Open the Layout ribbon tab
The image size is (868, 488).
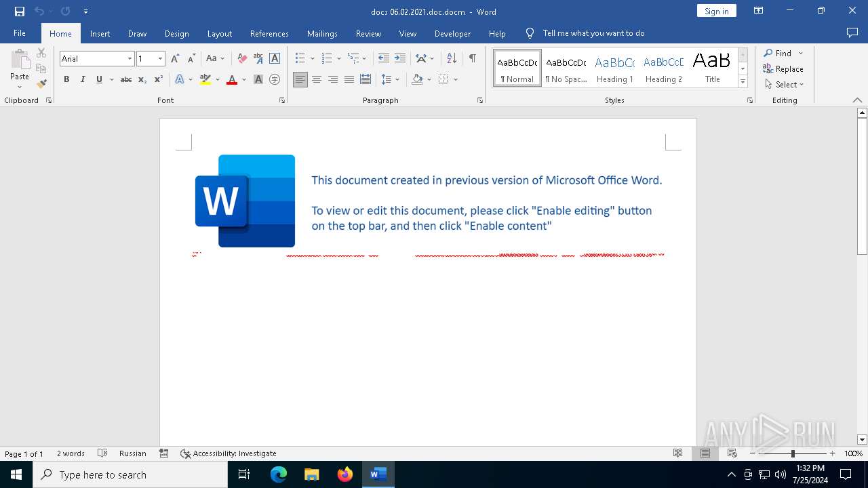click(219, 33)
